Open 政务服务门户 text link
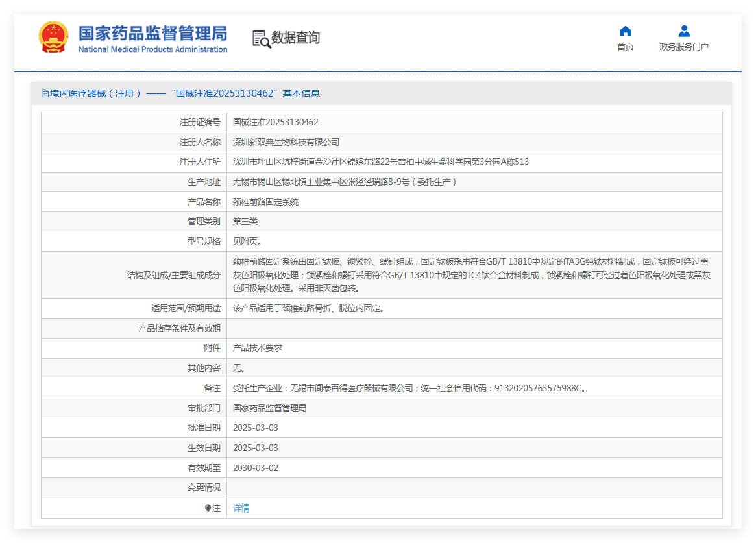756x543 pixels. pyautogui.click(x=684, y=47)
